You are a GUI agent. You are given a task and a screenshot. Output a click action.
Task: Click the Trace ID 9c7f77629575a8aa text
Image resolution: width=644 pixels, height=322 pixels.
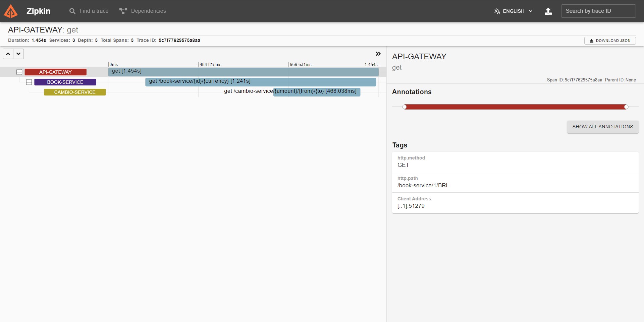tap(179, 40)
